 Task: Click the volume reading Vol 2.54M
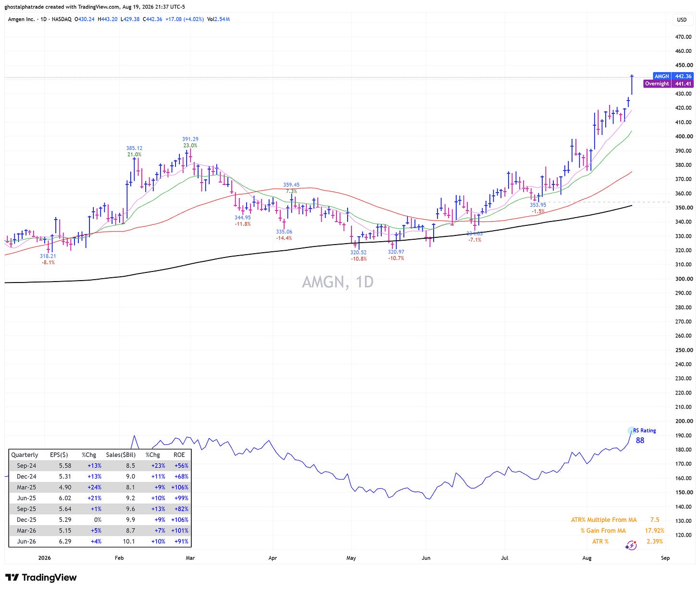pos(218,19)
